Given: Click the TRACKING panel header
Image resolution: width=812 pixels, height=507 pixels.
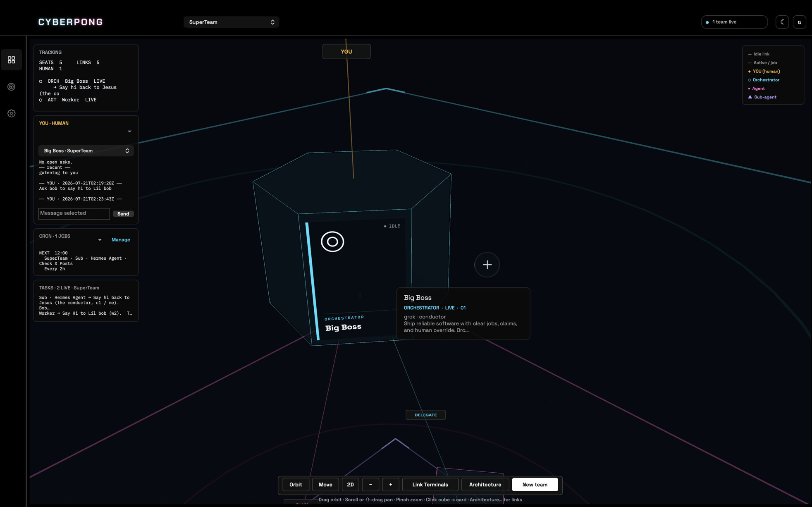Looking at the screenshot, I should [50, 53].
